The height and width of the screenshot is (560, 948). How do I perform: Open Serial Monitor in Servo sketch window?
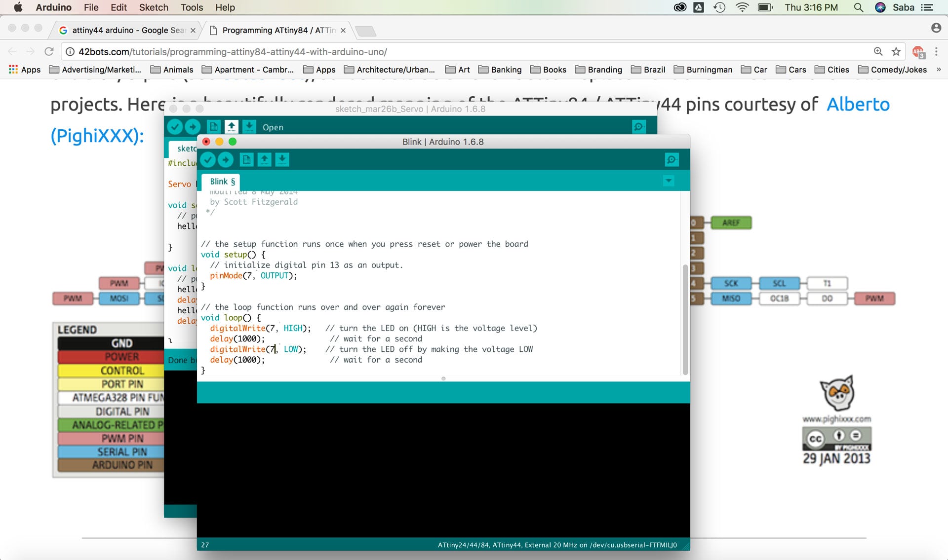pyautogui.click(x=639, y=127)
